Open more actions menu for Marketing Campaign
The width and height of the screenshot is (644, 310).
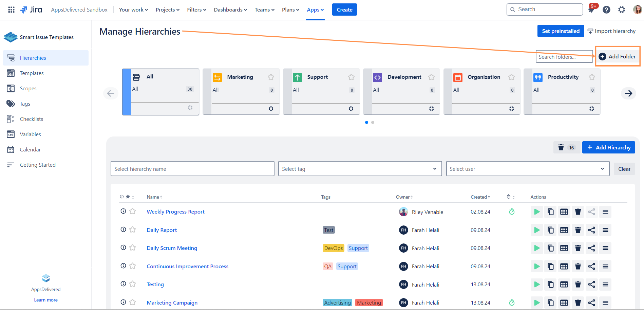[605, 303]
